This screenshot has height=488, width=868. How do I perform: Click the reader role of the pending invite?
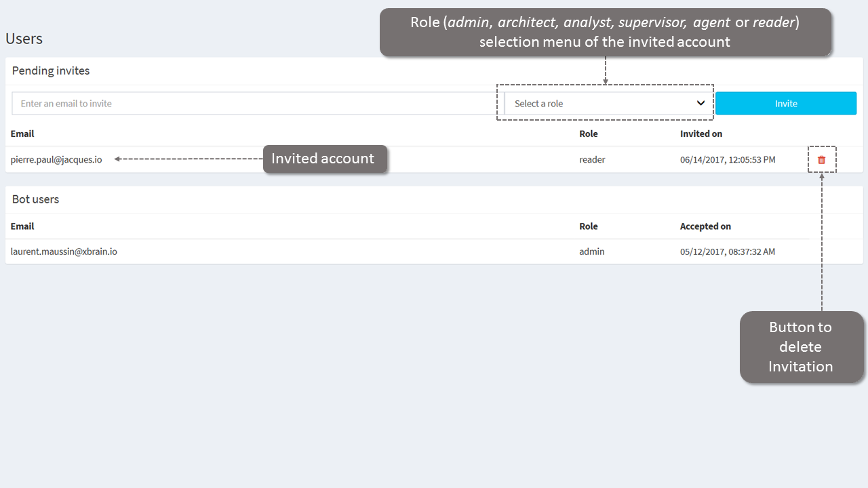point(592,160)
